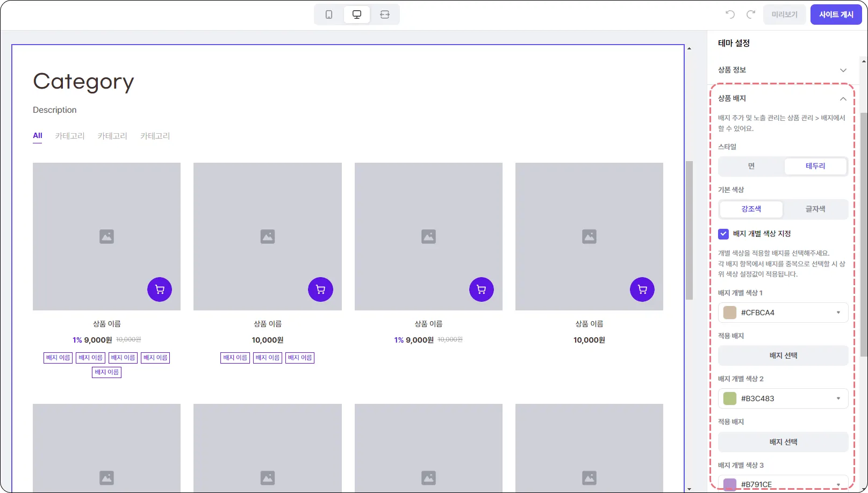This screenshot has width=868, height=493.
Task: Click the canvas scrollbar up arrow
Action: tap(689, 49)
